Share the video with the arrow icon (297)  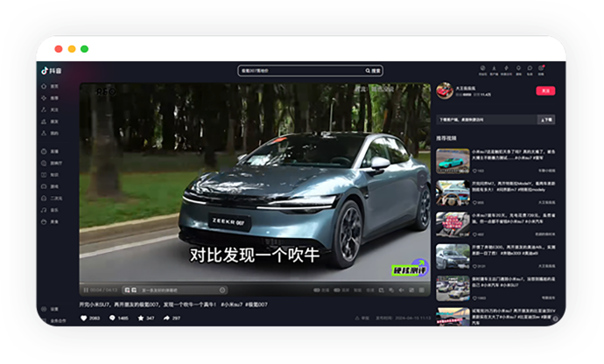(x=166, y=318)
